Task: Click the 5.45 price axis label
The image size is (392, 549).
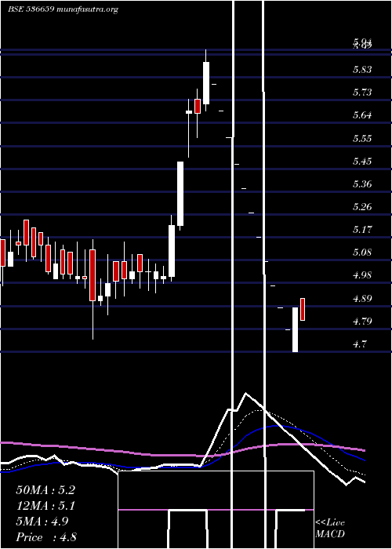Action: click(x=362, y=162)
